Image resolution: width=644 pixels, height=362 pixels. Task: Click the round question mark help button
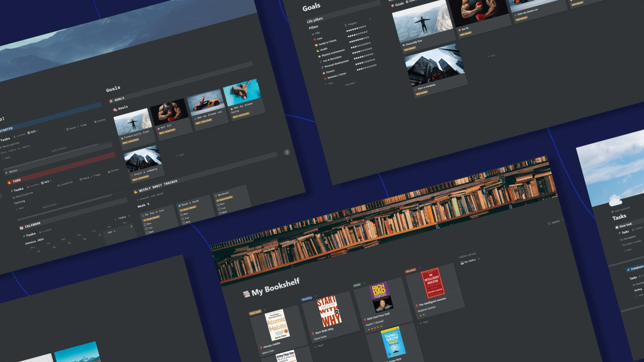287,152
